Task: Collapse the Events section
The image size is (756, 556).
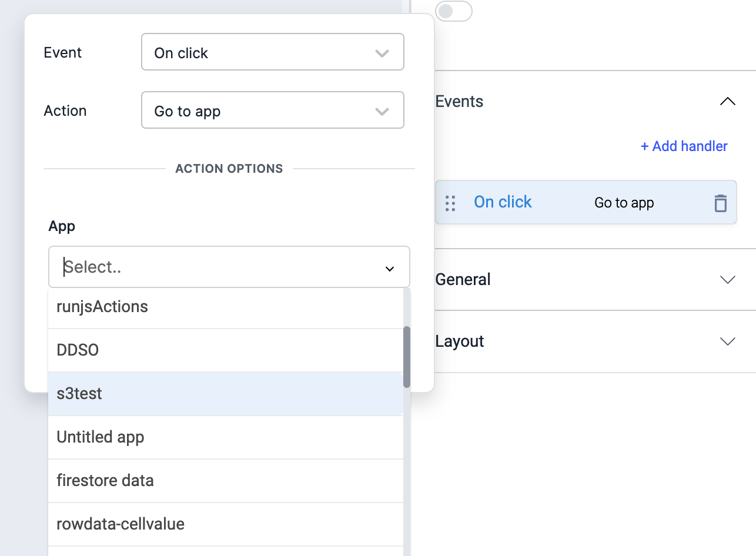Action: (728, 102)
